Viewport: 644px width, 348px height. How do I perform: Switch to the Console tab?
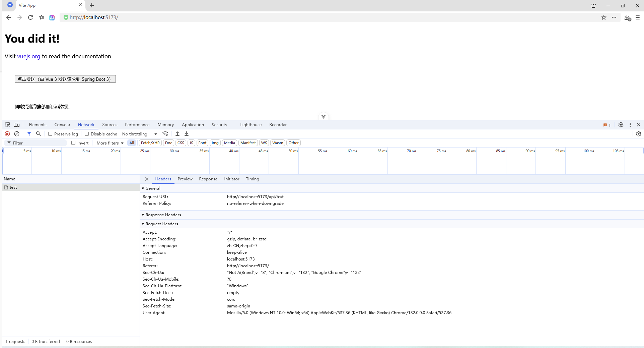62,125
